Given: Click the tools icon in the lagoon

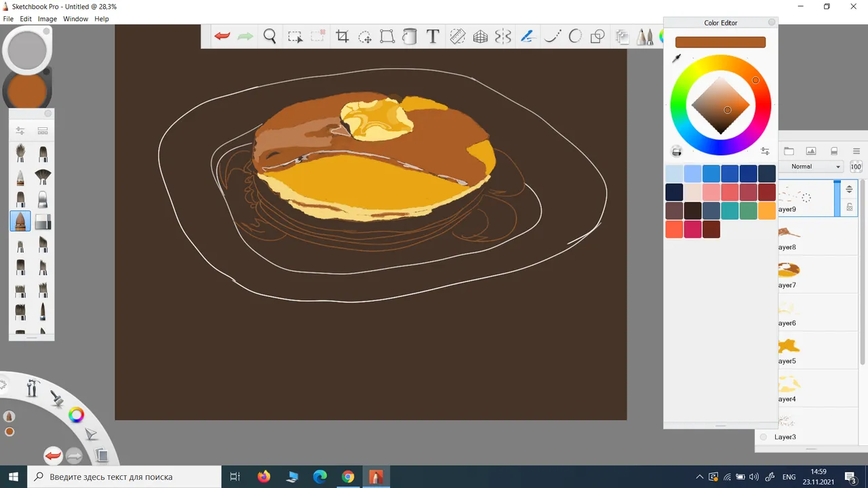Looking at the screenshot, I should tap(33, 388).
